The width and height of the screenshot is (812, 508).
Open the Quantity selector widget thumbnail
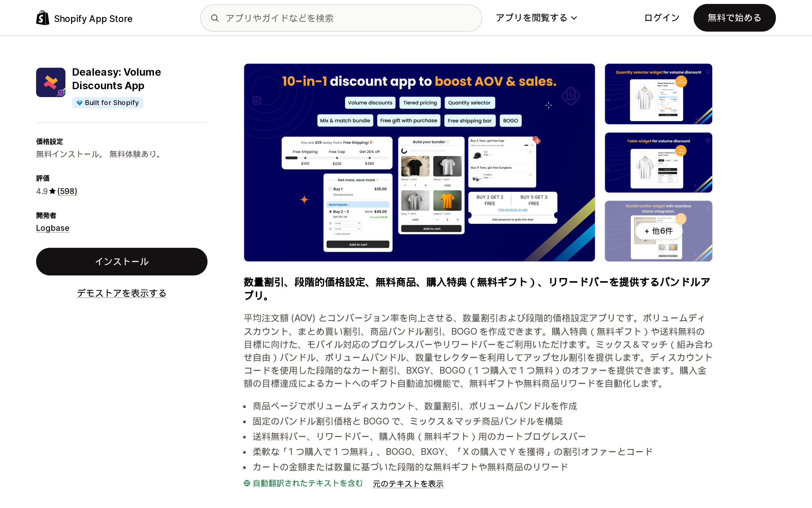click(x=658, y=94)
